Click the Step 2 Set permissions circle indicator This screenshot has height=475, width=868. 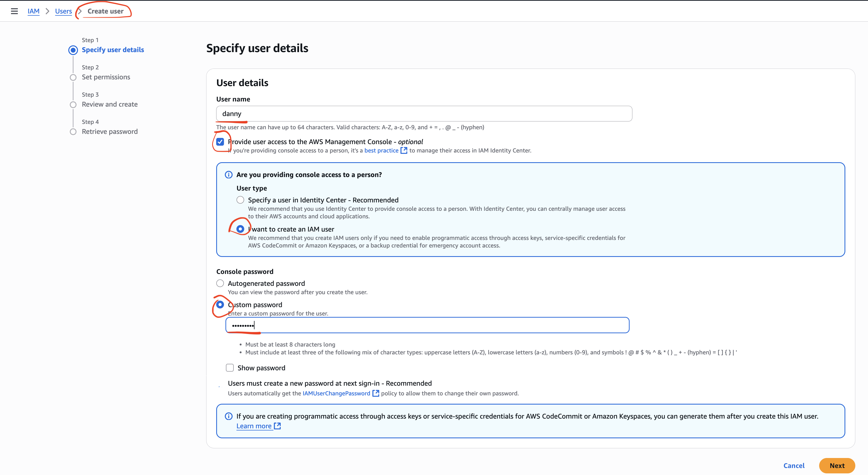pos(73,77)
